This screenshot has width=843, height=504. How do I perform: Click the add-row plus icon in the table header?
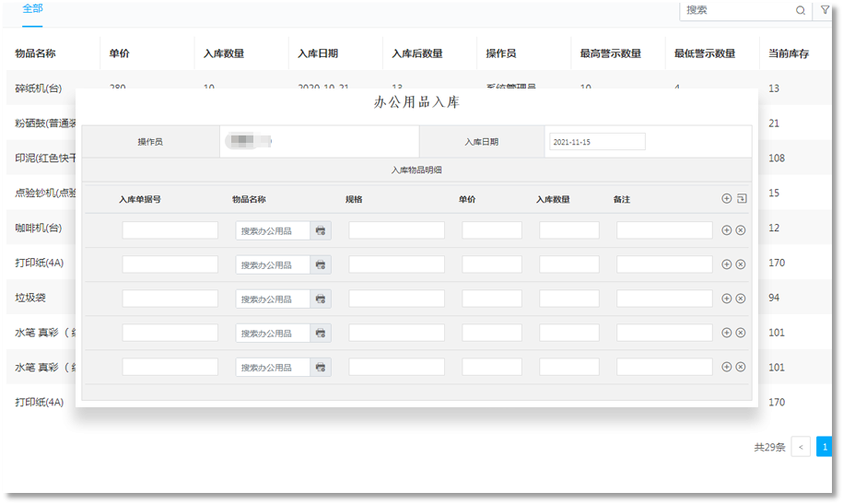click(726, 198)
